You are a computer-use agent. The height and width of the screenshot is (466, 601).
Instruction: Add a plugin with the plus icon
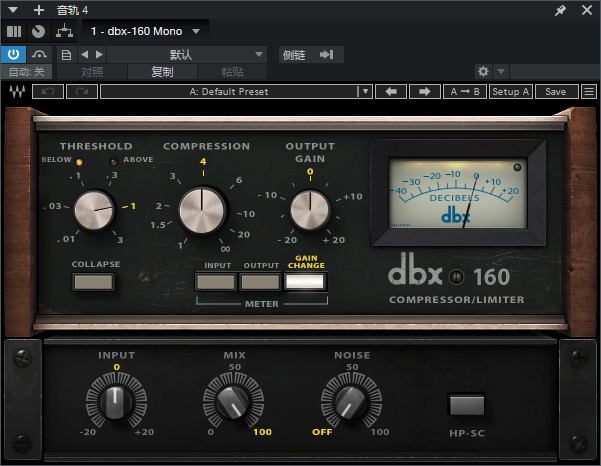click(39, 10)
